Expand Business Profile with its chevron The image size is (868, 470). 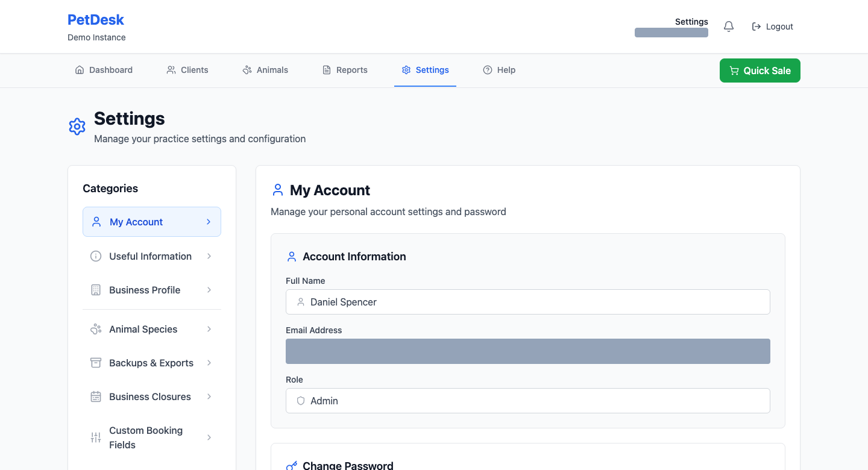click(x=209, y=290)
